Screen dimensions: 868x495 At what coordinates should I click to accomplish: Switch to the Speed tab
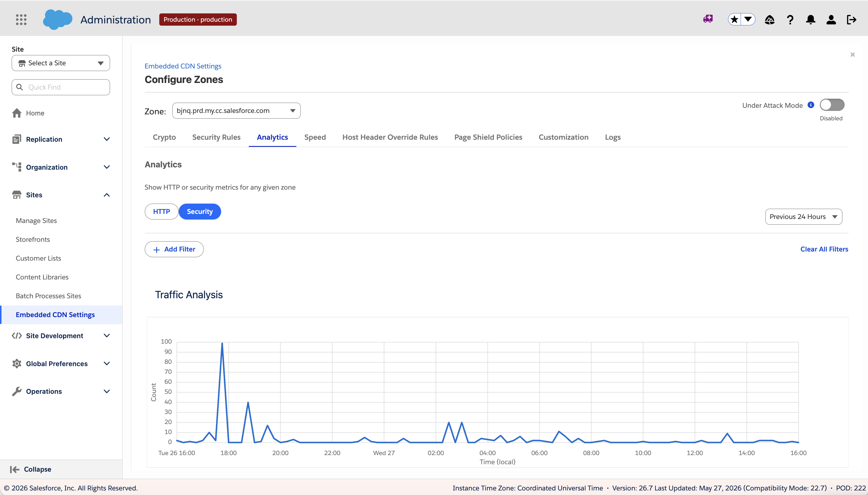(x=315, y=137)
